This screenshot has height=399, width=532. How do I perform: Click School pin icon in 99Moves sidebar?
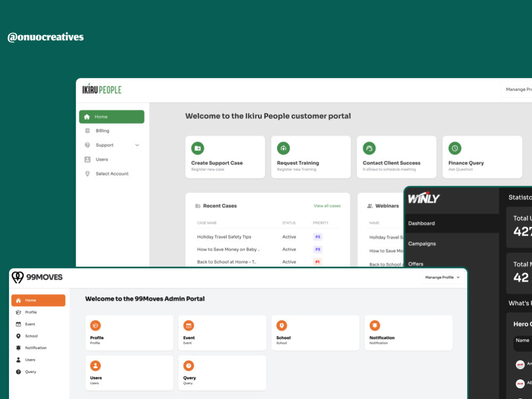[18, 336]
